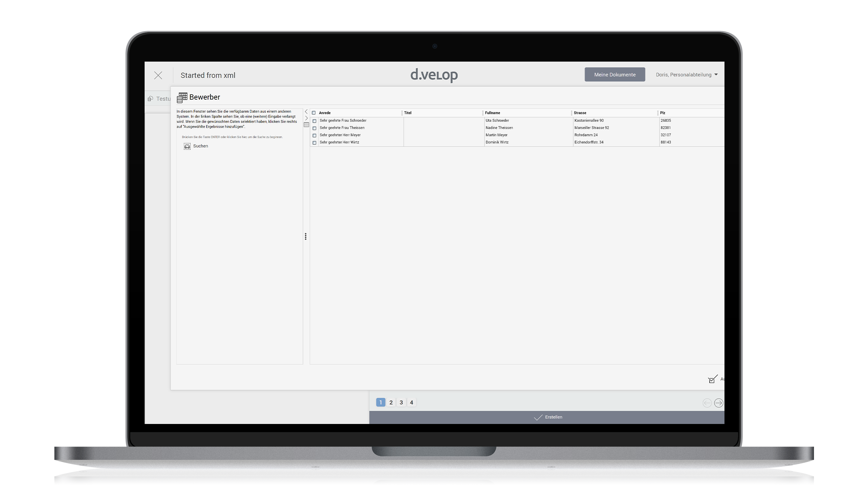
Task: Select the Martin Meyer cell
Action: [x=497, y=135]
